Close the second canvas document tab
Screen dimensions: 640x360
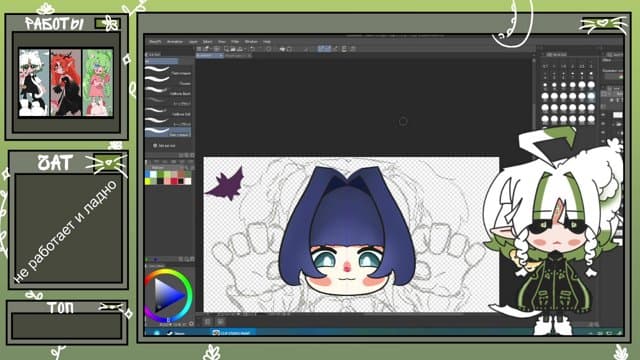coord(249,56)
